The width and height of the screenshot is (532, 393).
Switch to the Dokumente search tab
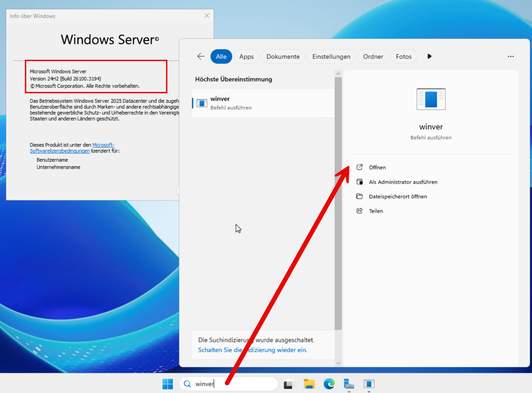[x=283, y=56]
